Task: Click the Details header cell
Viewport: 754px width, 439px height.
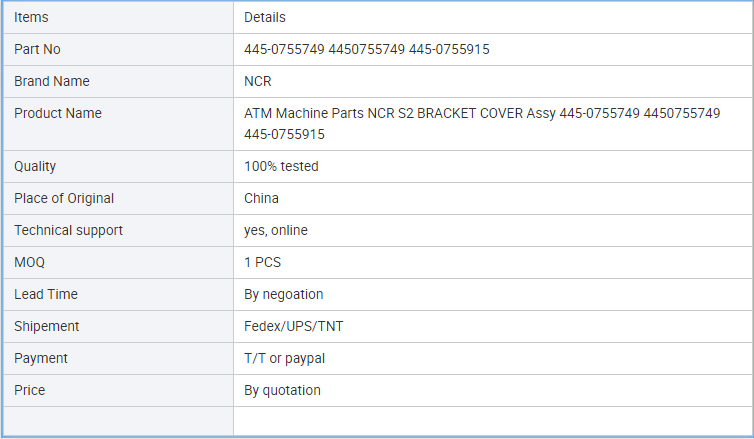Action: (x=493, y=17)
